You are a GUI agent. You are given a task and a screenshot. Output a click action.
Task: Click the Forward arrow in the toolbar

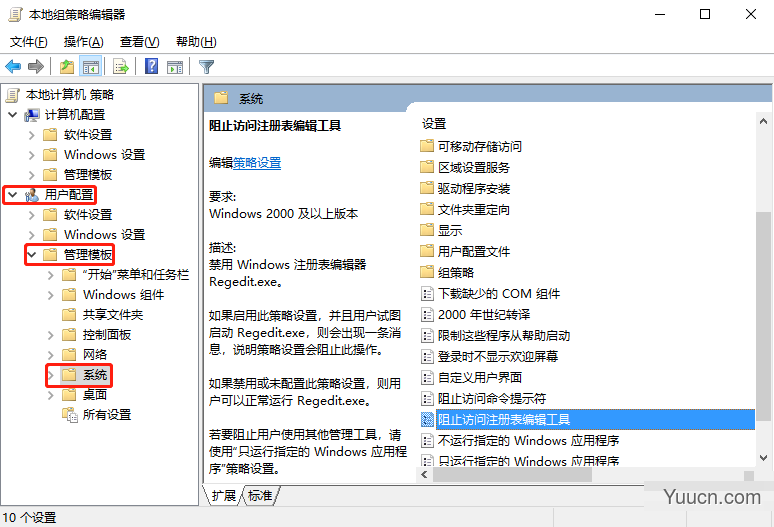pyautogui.click(x=36, y=67)
